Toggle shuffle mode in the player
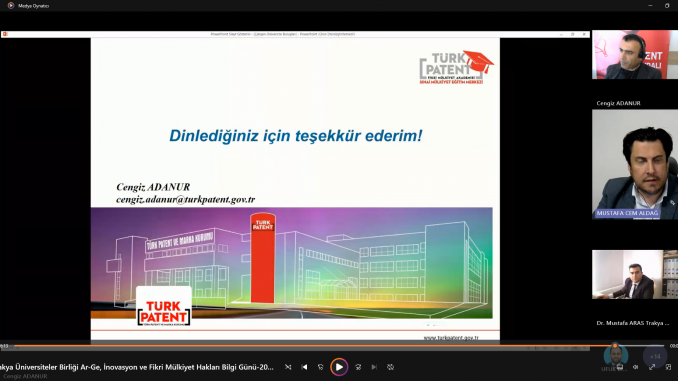 click(288, 367)
